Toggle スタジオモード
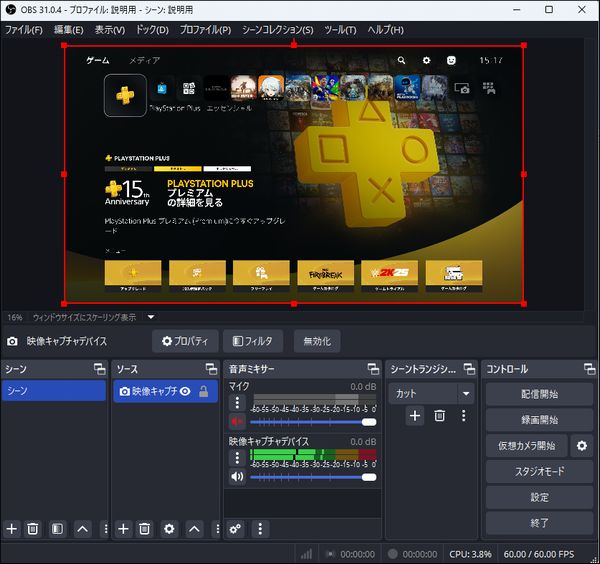 (x=539, y=471)
